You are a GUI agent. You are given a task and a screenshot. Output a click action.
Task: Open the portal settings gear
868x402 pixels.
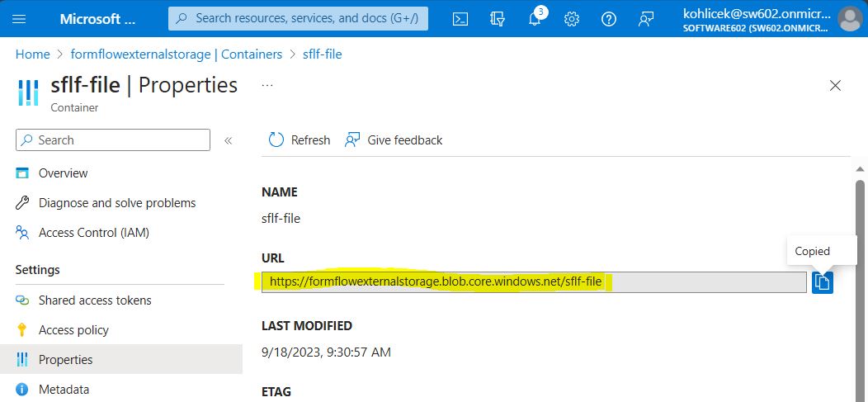pos(572,19)
